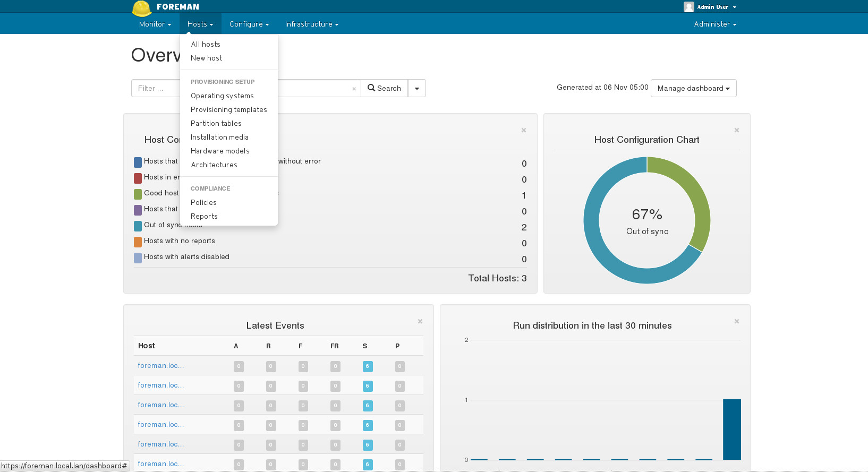Open the Manage dashboard dropdown
868x472 pixels.
694,88
